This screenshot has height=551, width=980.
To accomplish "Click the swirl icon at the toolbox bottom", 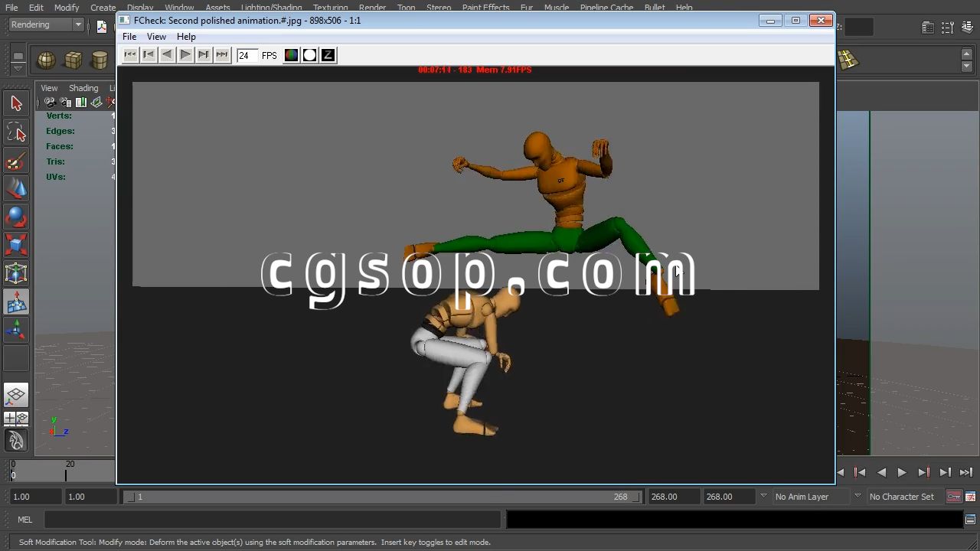I will (16, 440).
